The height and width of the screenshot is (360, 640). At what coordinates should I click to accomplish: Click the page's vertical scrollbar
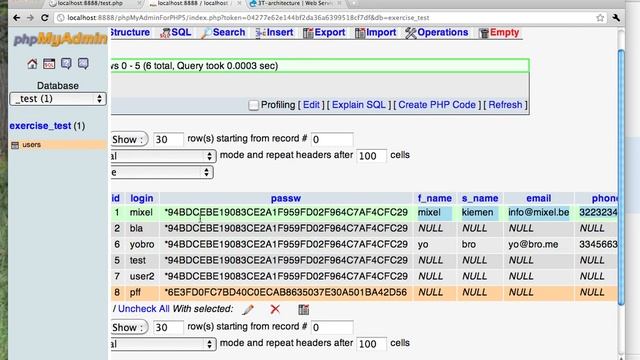pyautogui.click(x=621, y=177)
